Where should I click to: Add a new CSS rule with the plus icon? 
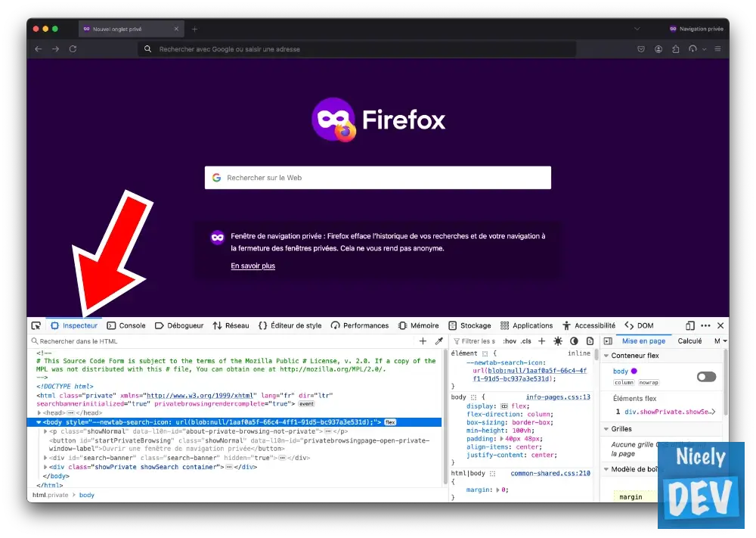coord(541,341)
